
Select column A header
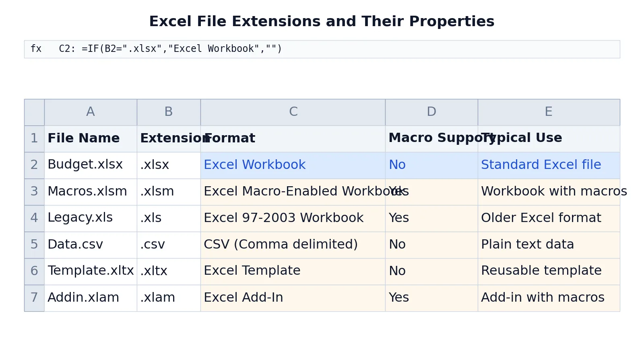(91, 112)
